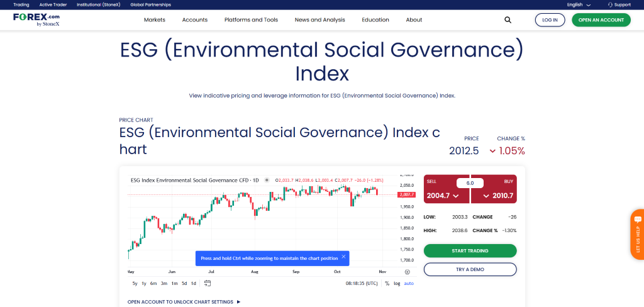Image resolution: width=644 pixels, height=307 pixels.
Task: Toggle percent scale on chart
Action: tap(387, 283)
